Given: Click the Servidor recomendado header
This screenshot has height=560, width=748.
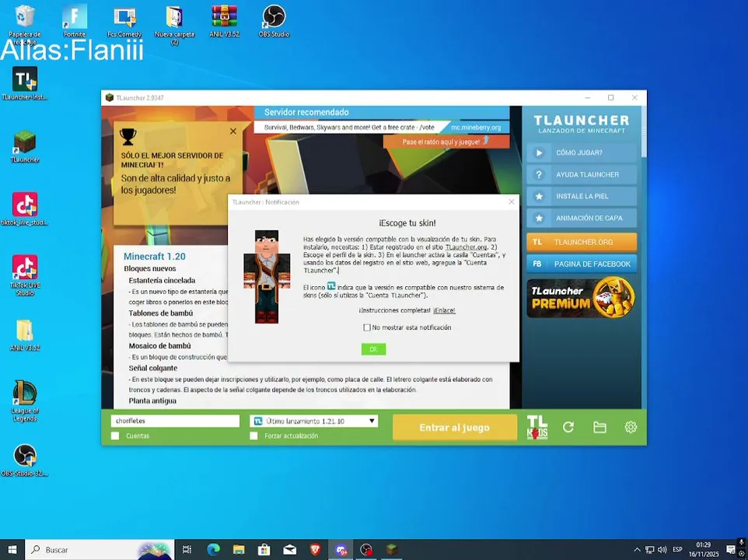Looking at the screenshot, I should [306, 112].
